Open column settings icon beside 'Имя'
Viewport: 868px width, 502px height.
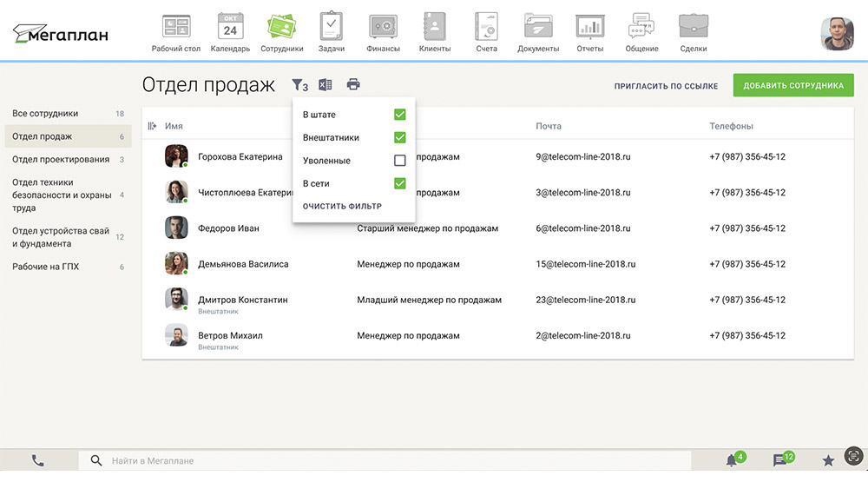click(x=152, y=126)
